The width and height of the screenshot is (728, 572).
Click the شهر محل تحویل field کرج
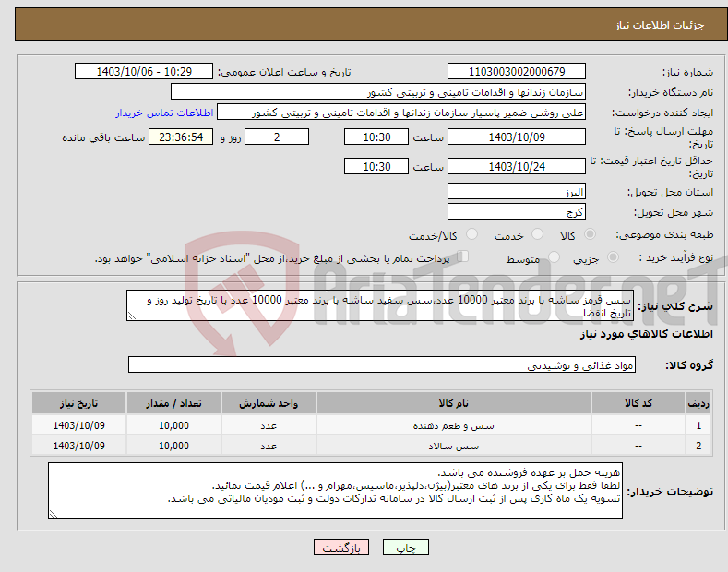pos(517,211)
